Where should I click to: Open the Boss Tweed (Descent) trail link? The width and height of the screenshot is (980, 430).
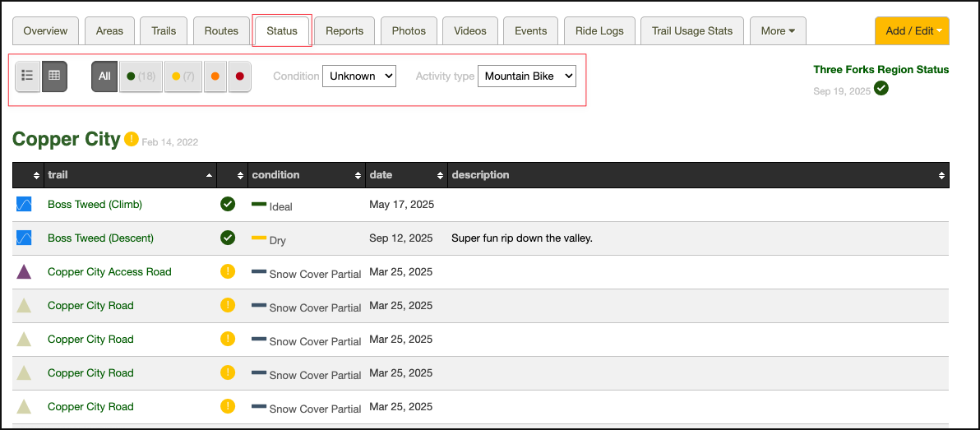click(x=100, y=238)
